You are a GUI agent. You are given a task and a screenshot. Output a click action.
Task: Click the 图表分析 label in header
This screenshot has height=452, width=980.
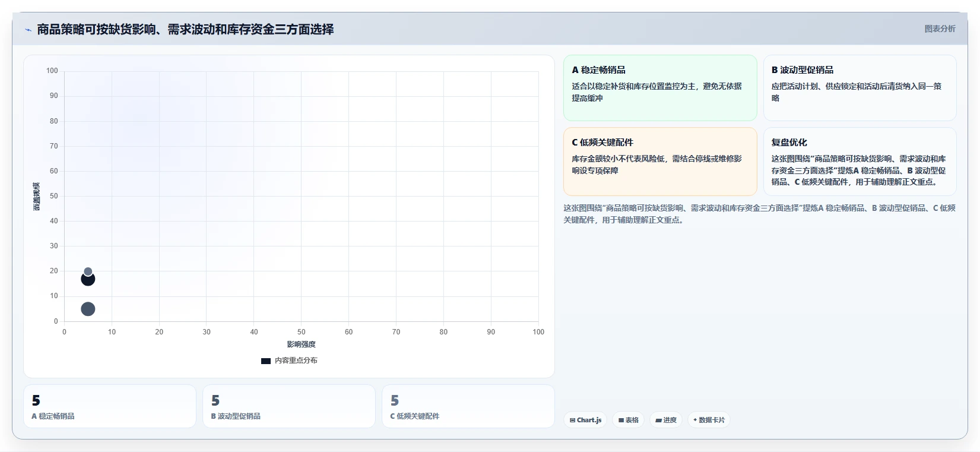point(940,29)
